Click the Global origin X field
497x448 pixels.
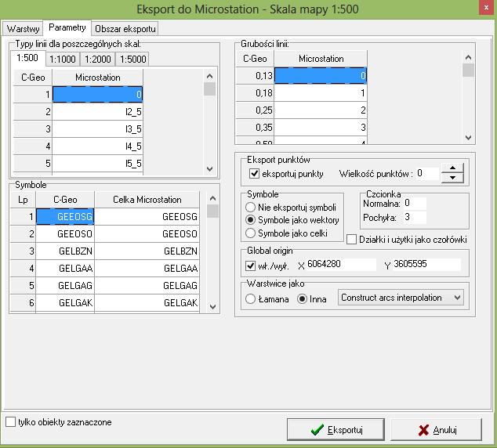coord(341,264)
